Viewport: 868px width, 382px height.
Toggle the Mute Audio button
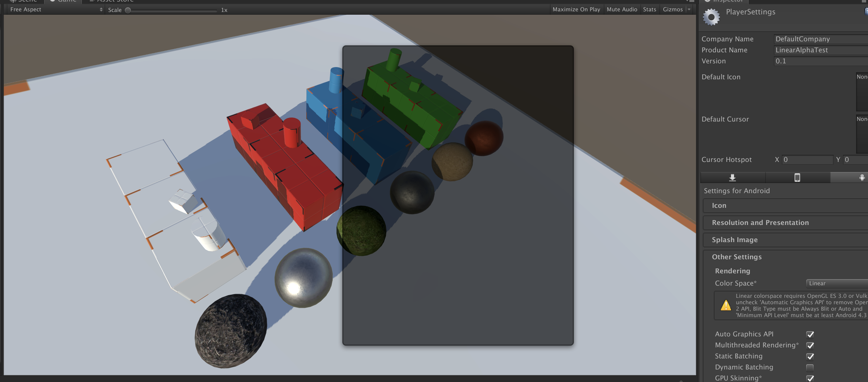[x=622, y=9]
